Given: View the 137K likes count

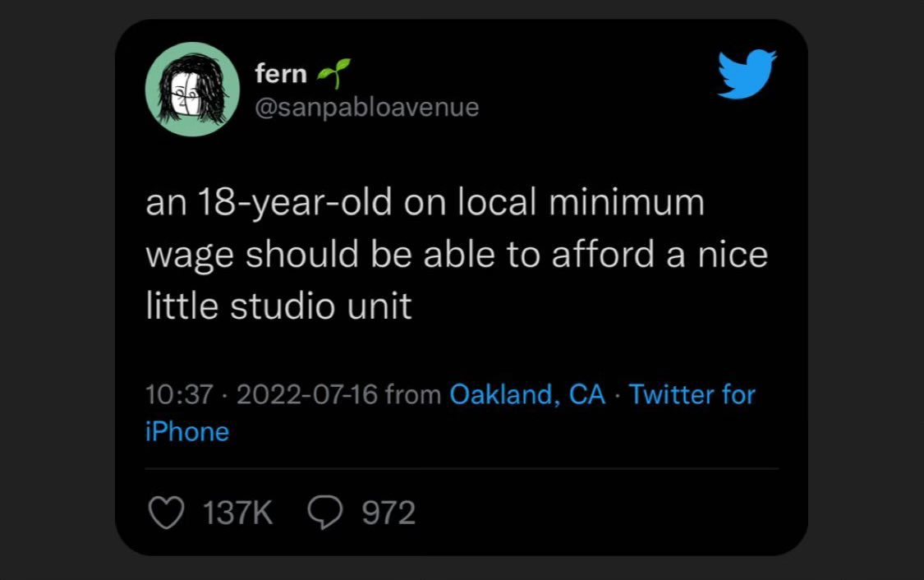Looking at the screenshot, I should (x=237, y=513).
